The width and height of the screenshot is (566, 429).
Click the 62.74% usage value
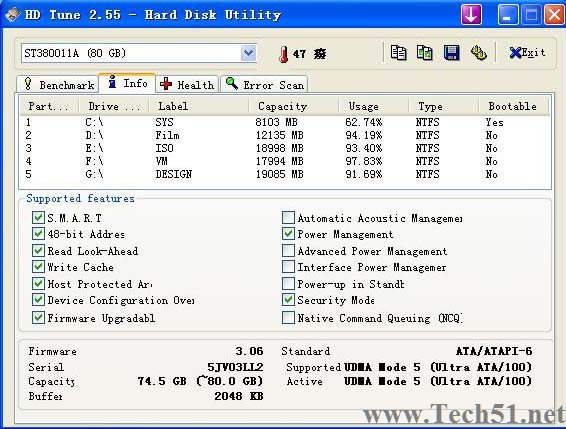point(363,122)
